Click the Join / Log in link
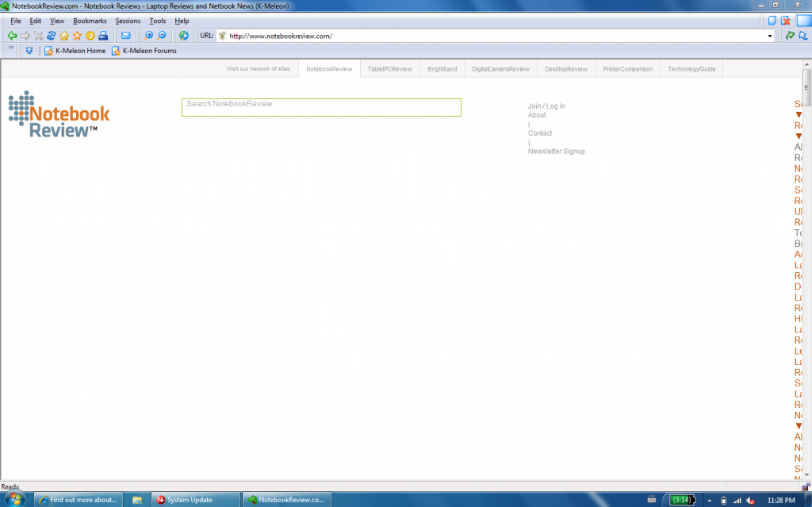This screenshot has width=812, height=507. (x=546, y=106)
